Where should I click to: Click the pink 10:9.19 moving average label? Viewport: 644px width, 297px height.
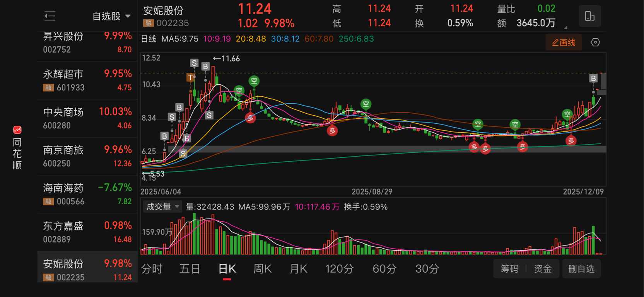[x=217, y=39]
